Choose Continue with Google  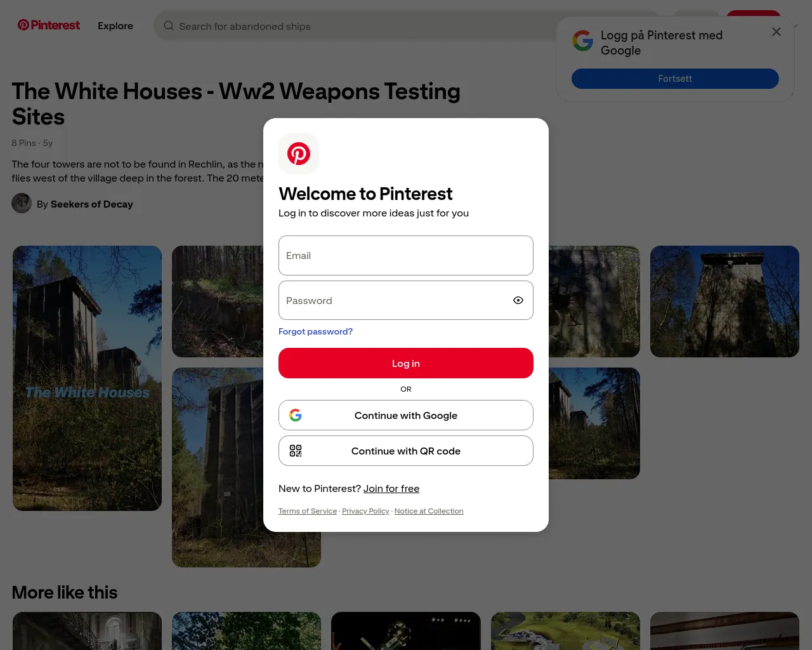click(x=406, y=415)
